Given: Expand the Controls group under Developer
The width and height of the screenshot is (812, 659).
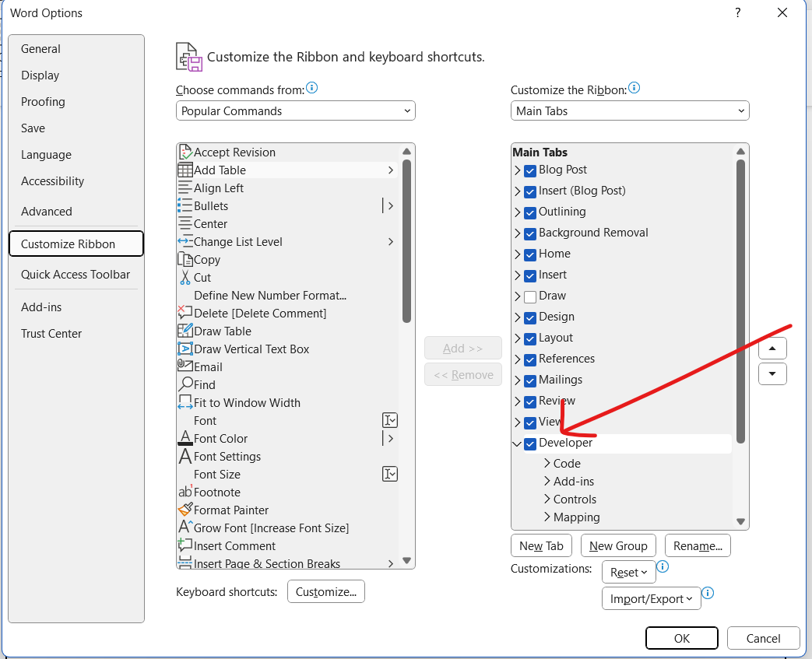Looking at the screenshot, I should 547,500.
